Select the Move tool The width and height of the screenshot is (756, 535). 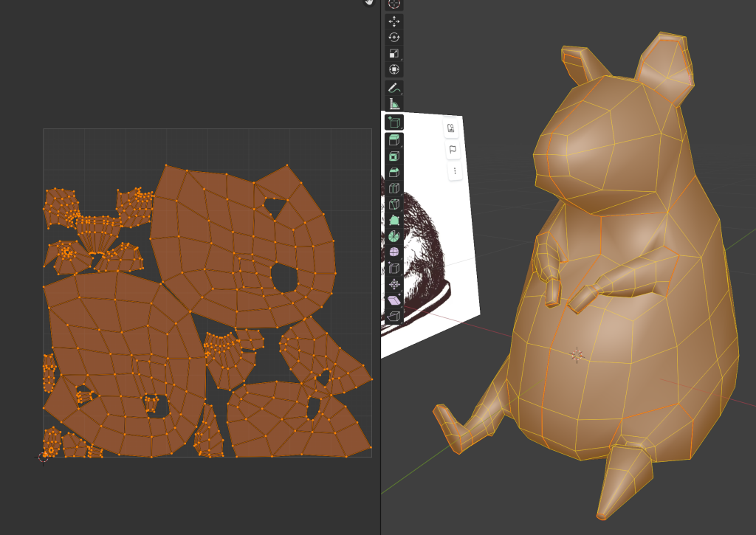coord(394,21)
